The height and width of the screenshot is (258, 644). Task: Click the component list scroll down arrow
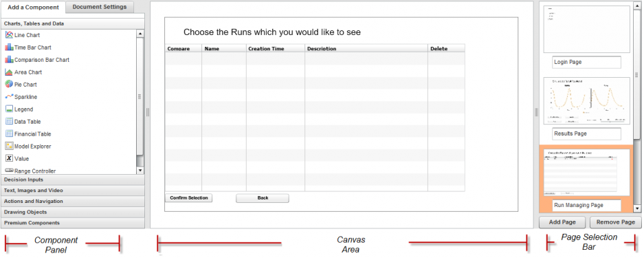(140, 170)
